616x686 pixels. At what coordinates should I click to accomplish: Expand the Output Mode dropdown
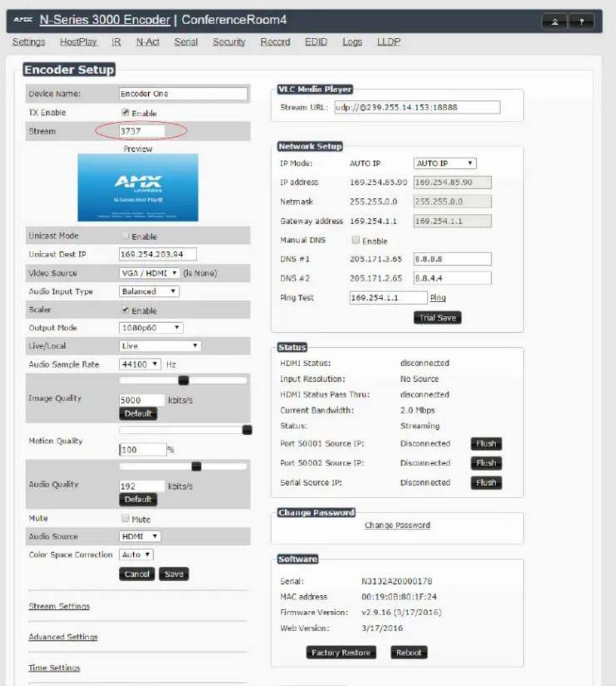151,328
